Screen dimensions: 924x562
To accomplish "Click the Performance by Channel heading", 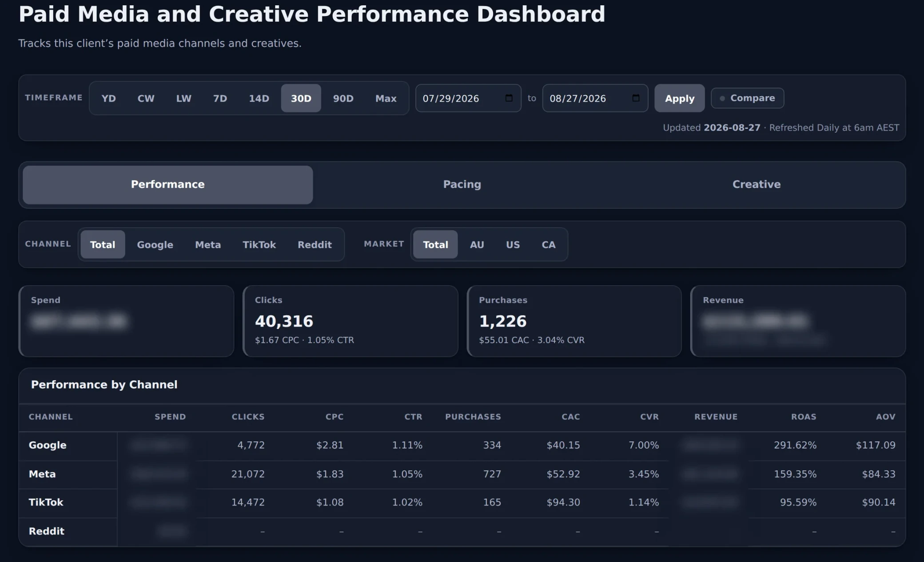I will [104, 385].
